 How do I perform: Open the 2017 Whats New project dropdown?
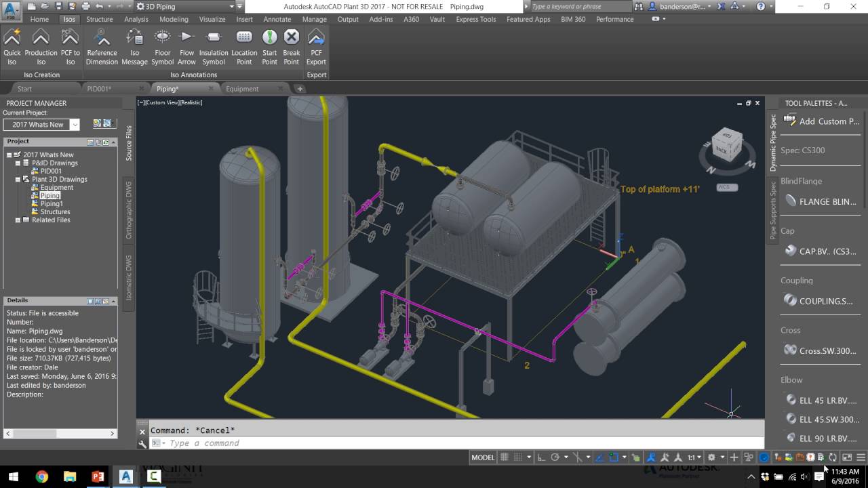[x=75, y=124]
